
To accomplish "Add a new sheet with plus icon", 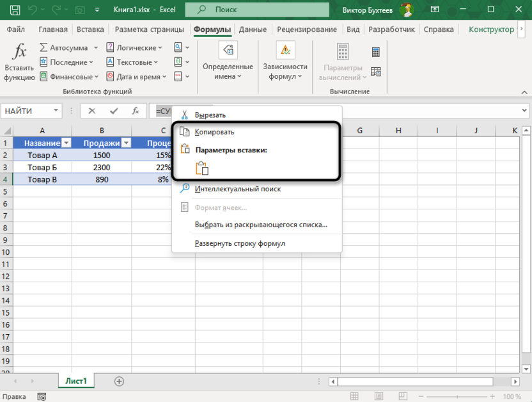I will click(119, 381).
